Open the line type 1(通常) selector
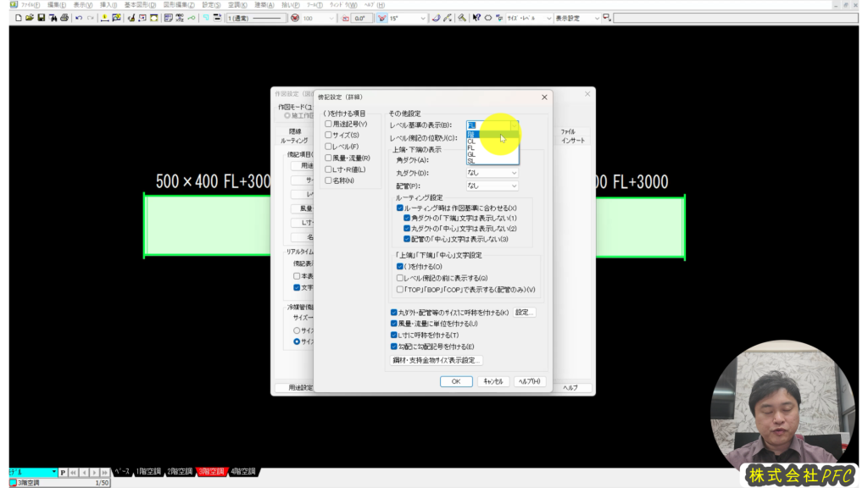Screen dimensions: 868x488 (254, 18)
